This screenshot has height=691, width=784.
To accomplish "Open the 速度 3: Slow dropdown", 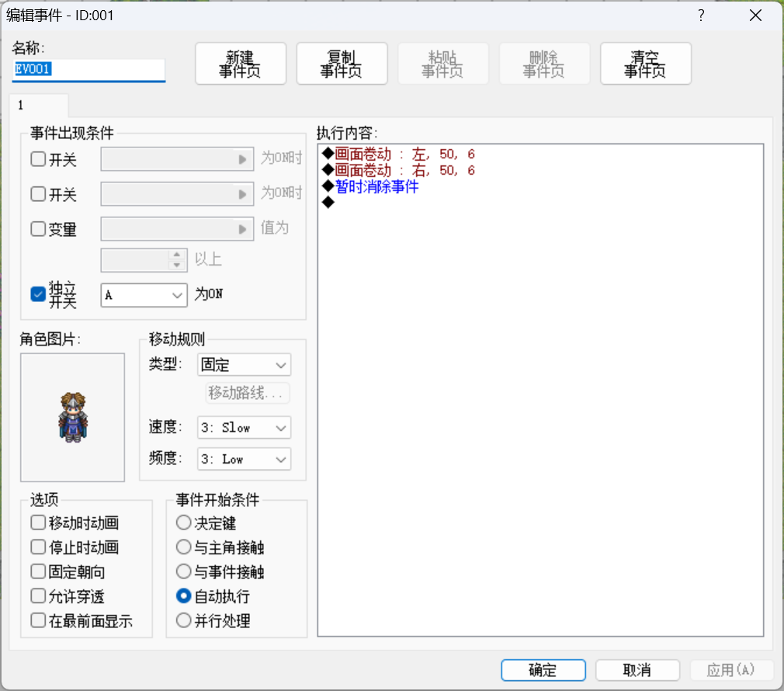I will click(244, 428).
